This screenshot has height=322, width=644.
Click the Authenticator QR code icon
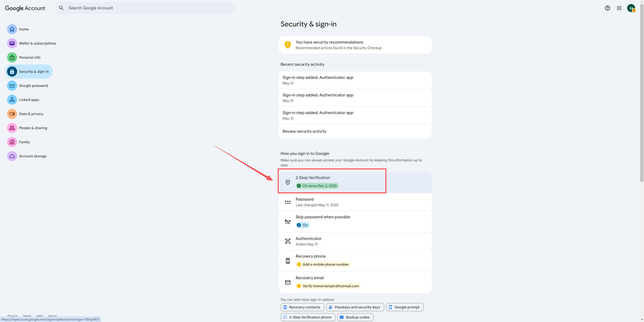tap(288, 241)
